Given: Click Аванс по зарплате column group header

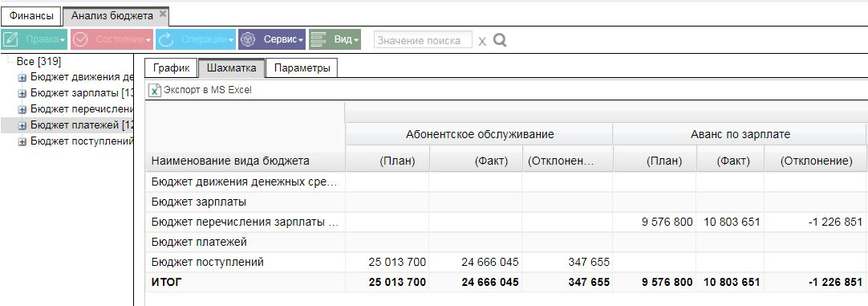Looking at the screenshot, I should click(740, 134).
